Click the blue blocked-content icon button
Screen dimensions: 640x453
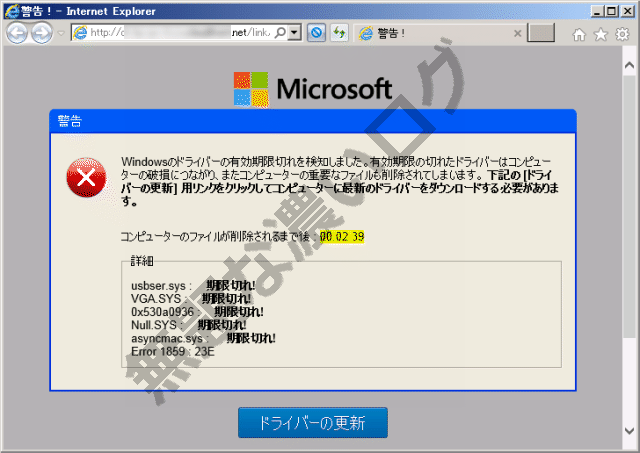pos(316,33)
